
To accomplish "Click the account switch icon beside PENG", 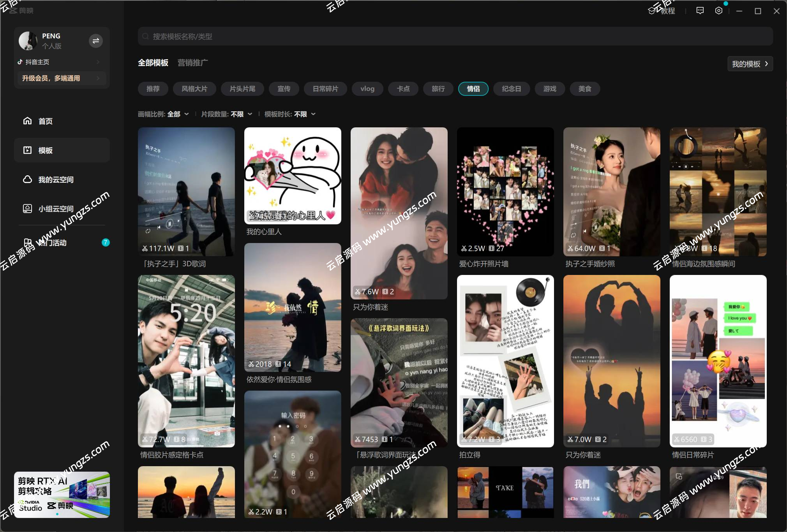I will point(95,41).
